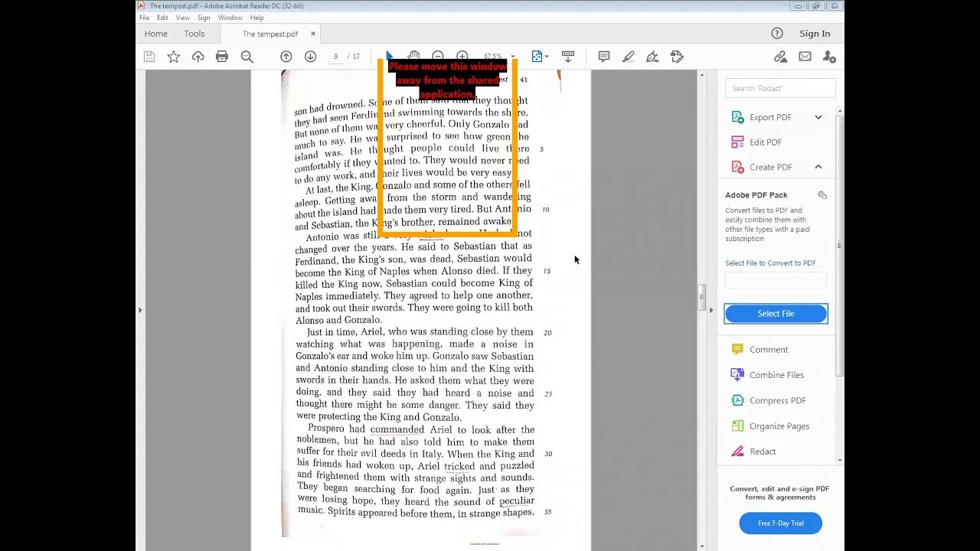Select the Hand pan tool
This screenshot has height=551, width=980.
[x=413, y=56]
